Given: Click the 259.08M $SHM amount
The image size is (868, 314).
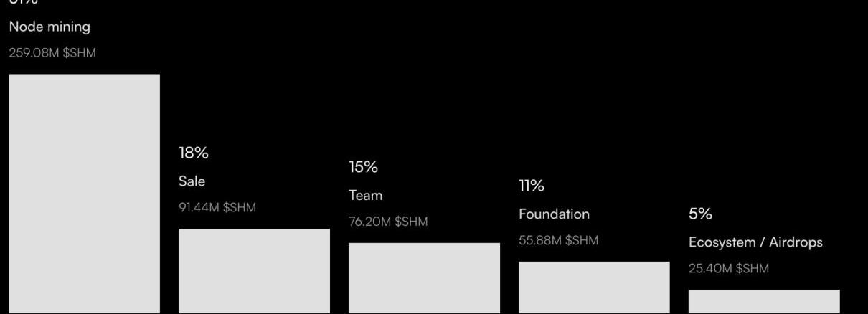Looking at the screenshot, I should (52, 53).
